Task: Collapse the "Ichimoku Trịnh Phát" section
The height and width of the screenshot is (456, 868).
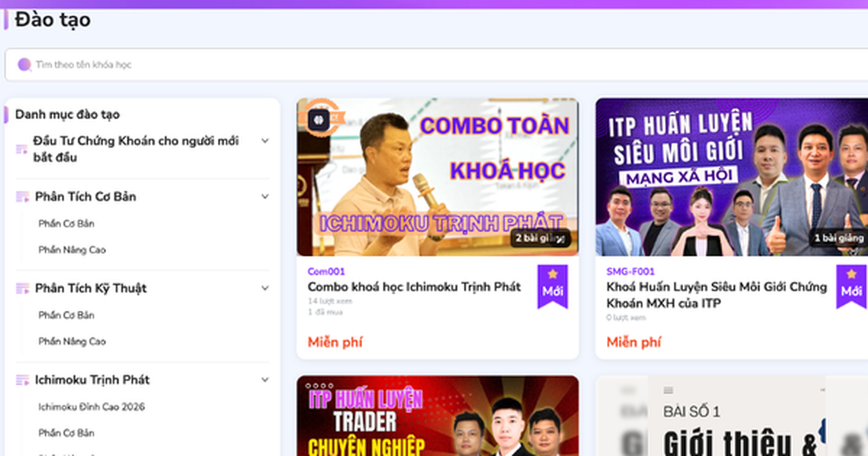Action: click(x=264, y=379)
